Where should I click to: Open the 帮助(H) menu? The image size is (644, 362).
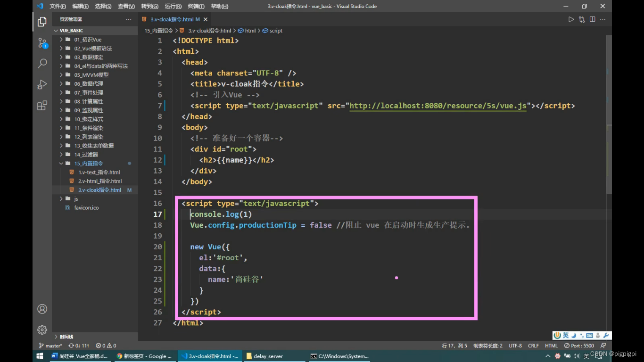pos(219,6)
